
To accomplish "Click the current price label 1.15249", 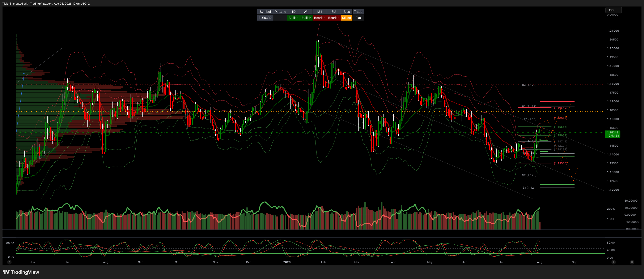I will (612, 132).
